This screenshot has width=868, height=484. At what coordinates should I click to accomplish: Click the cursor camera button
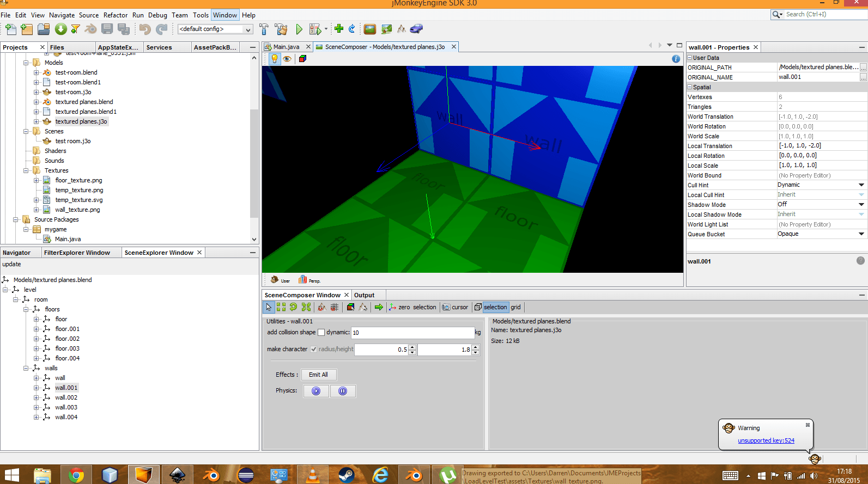(455, 307)
